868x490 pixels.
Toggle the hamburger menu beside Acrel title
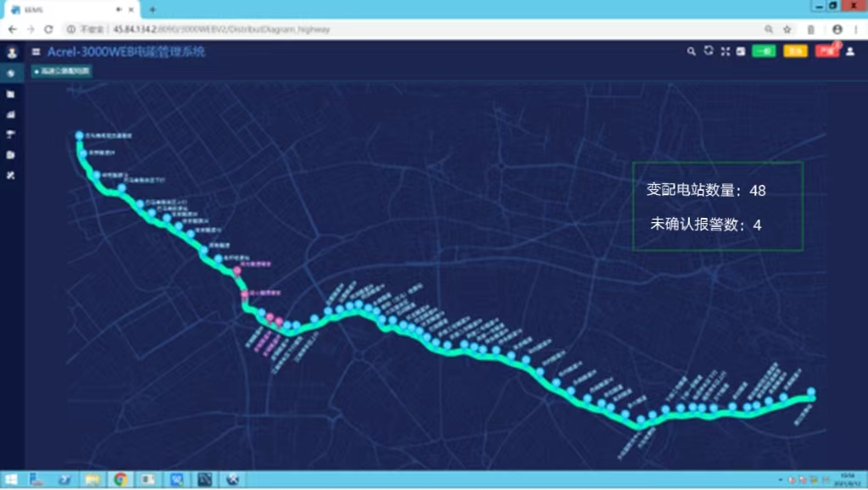click(x=36, y=52)
